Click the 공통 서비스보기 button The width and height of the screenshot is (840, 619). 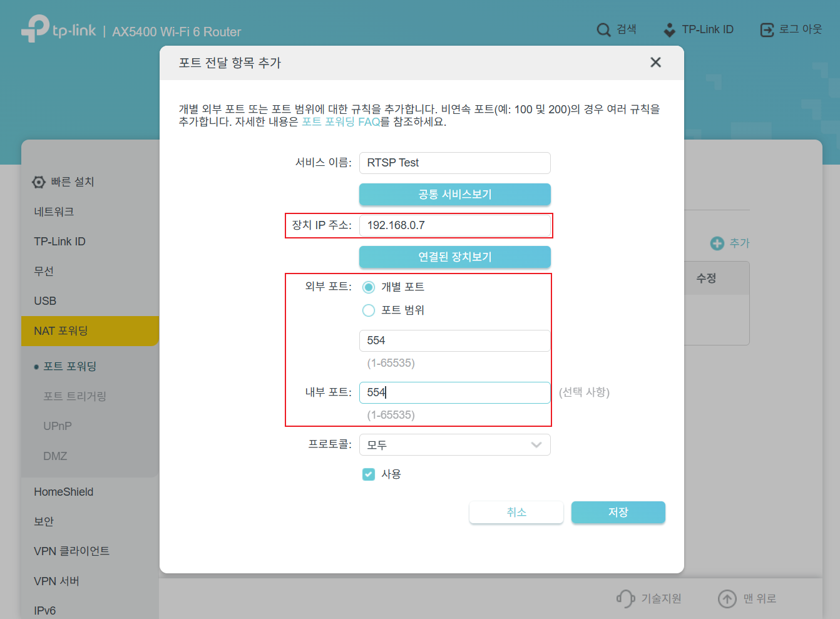tap(454, 194)
